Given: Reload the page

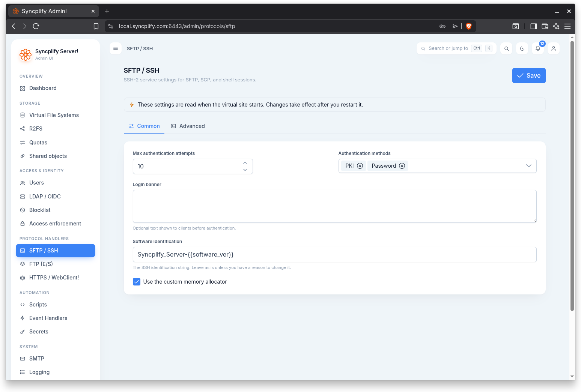Looking at the screenshot, I should [x=36, y=26].
